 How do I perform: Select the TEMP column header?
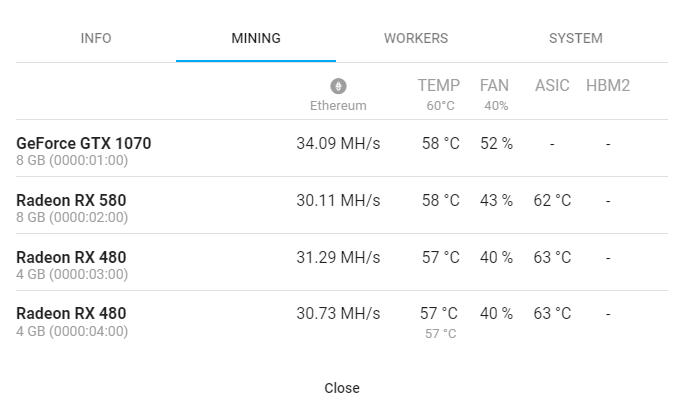point(439,86)
